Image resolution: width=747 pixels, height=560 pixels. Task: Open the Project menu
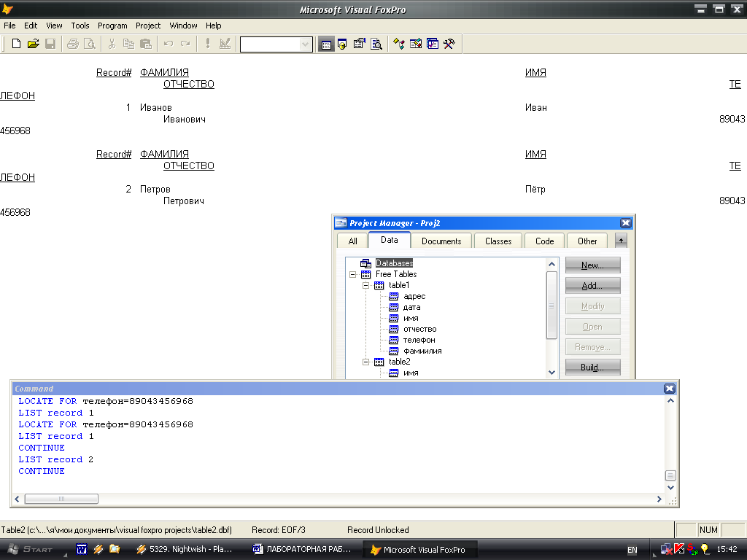pyautogui.click(x=147, y=26)
